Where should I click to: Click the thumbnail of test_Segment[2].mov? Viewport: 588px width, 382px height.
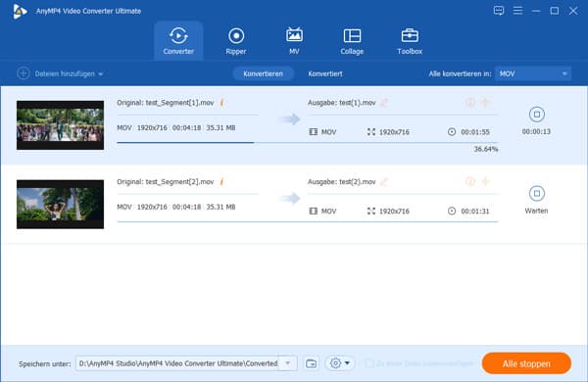coord(60,205)
